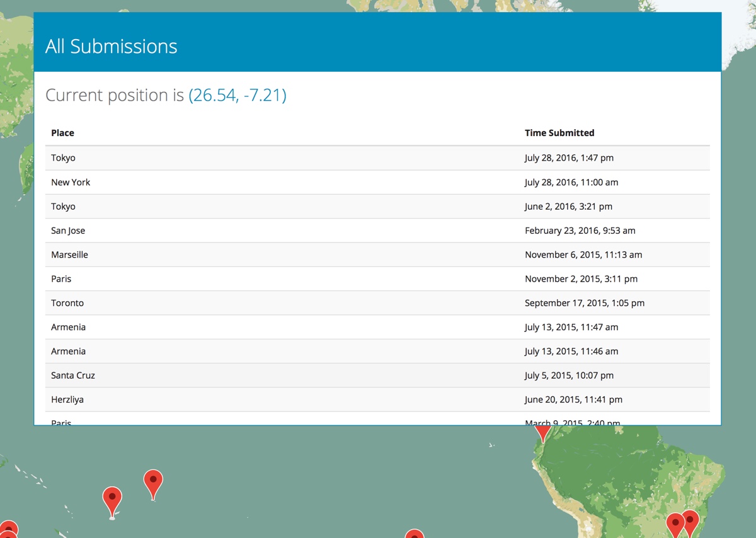Open the Herzliya submission row
Viewport: 756px width, 538px height.
pos(377,399)
